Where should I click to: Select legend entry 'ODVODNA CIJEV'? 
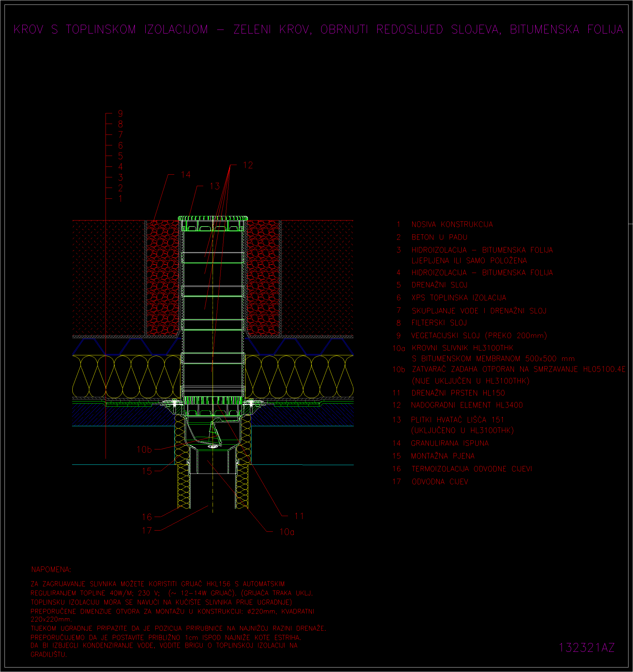[440, 482]
